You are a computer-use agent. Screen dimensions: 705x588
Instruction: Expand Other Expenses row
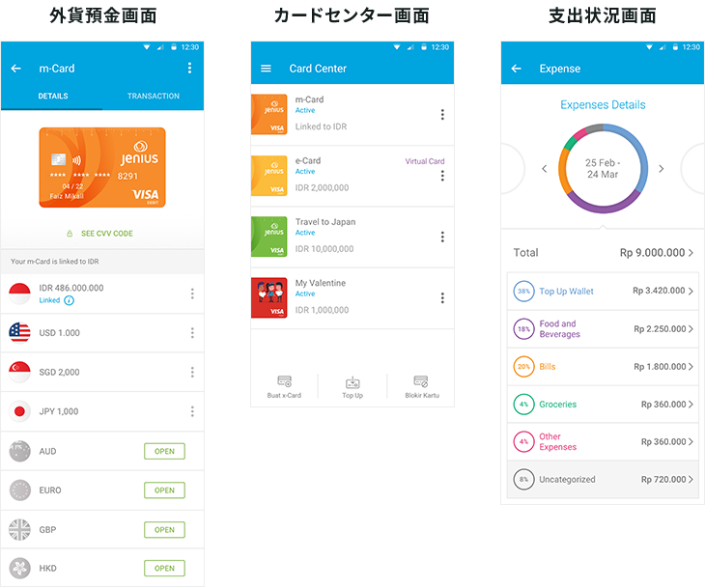coord(603,441)
